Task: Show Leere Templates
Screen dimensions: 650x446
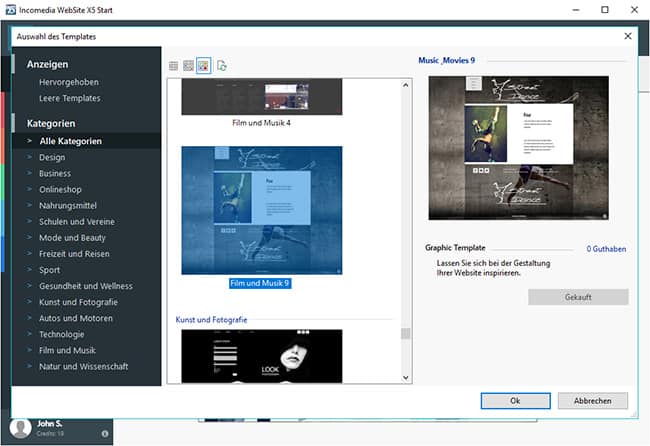Action: 70,98
